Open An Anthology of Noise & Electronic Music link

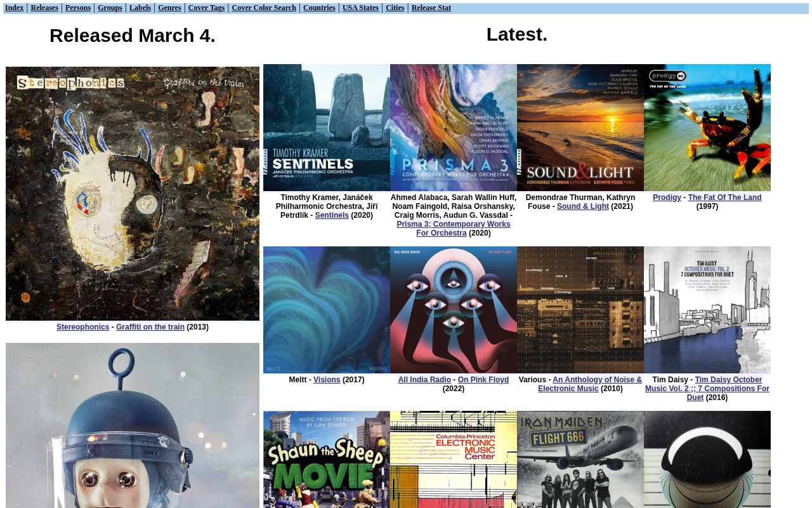(x=590, y=384)
